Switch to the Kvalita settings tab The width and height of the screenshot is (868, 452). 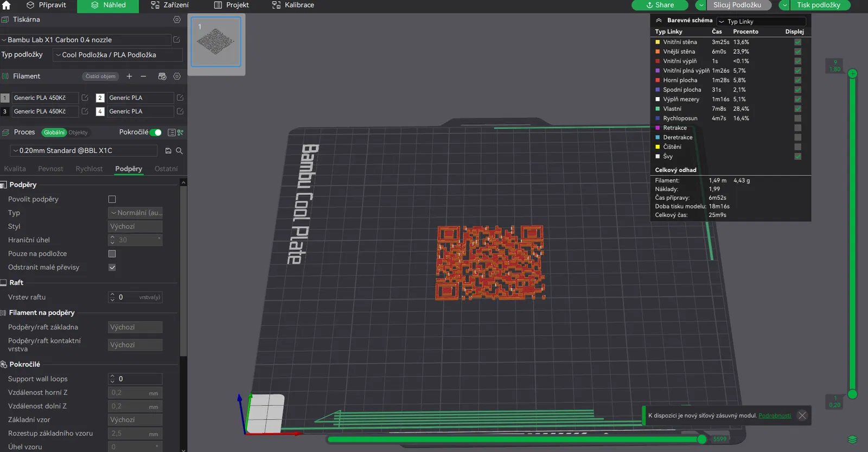coord(15,169)
